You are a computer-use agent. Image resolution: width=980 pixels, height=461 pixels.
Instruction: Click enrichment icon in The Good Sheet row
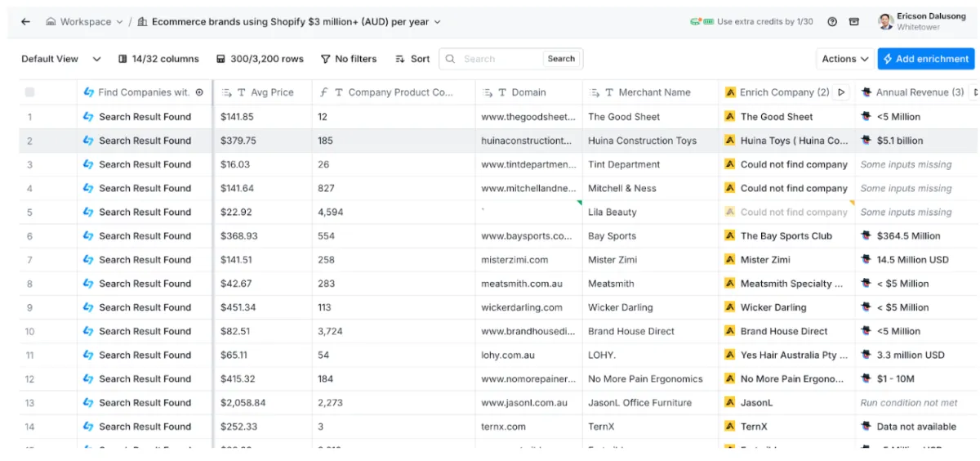tap(730, 117)
